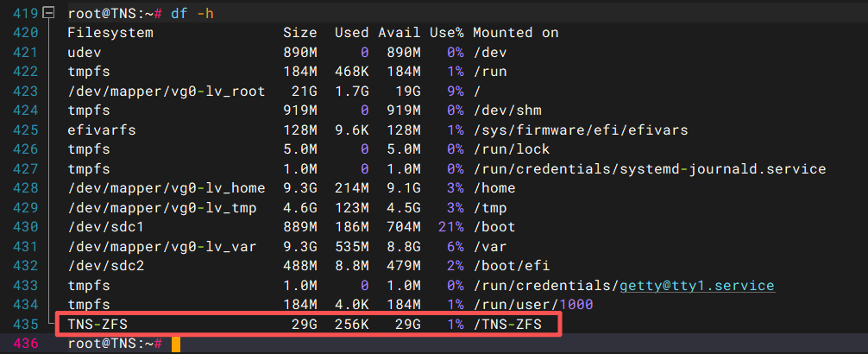Click the orange cursor at the last prompt
Screen dimensions: 868x354
(x=176, y=344)
